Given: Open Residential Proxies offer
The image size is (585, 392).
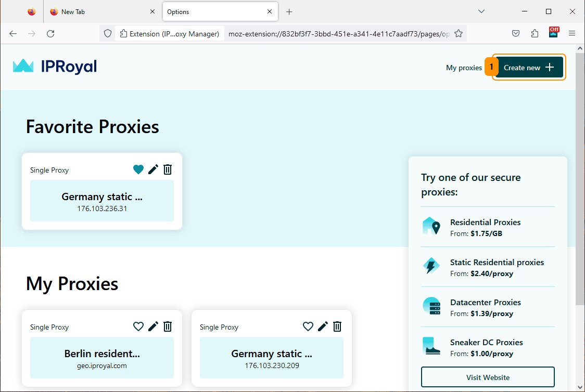Looking at the screenshot, I should coord(488,227).
